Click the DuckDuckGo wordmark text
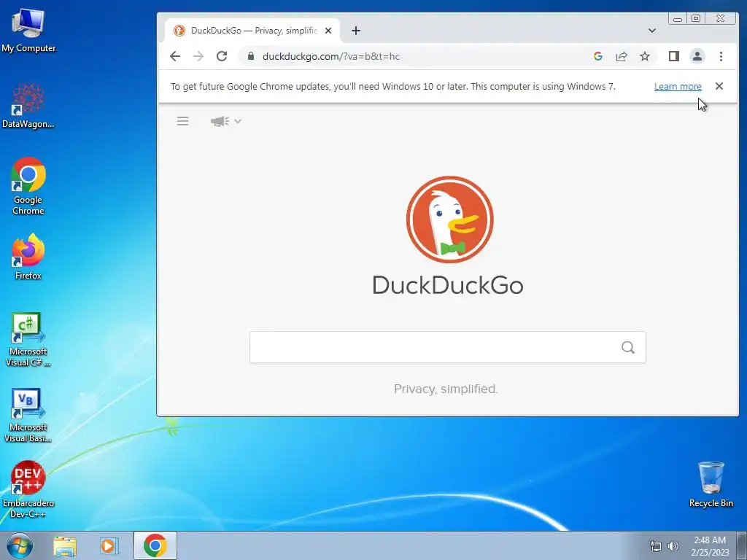The image size is (747, 560). point(448,285)
